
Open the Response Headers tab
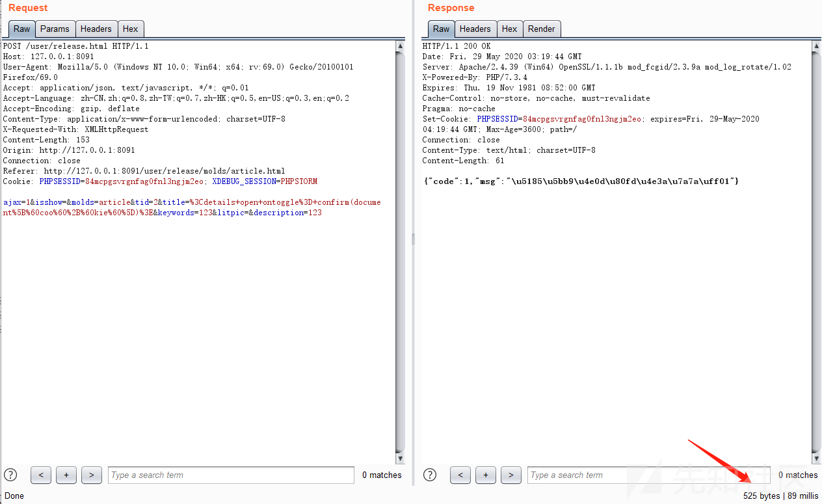(x=475, y=29)
